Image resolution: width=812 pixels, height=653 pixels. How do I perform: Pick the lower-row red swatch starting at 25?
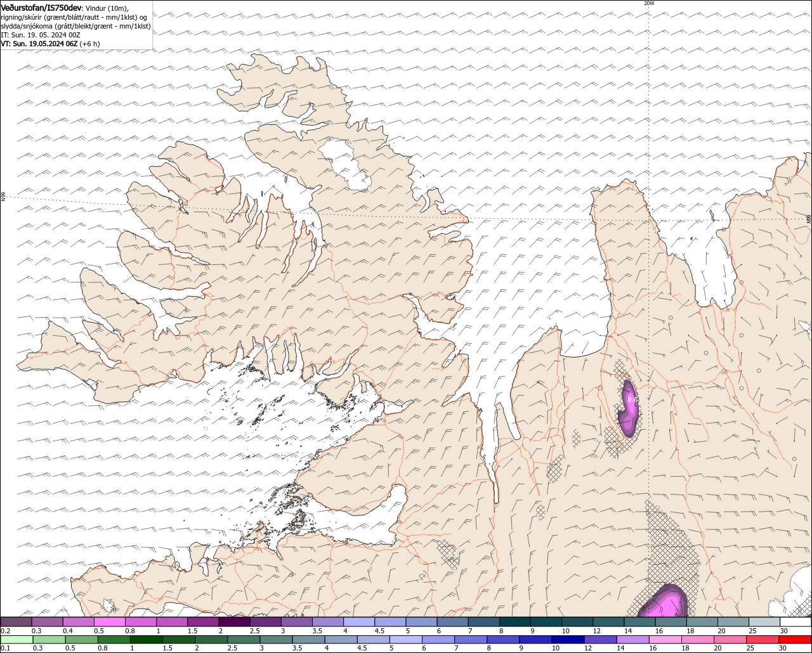[x=764, y=639]
